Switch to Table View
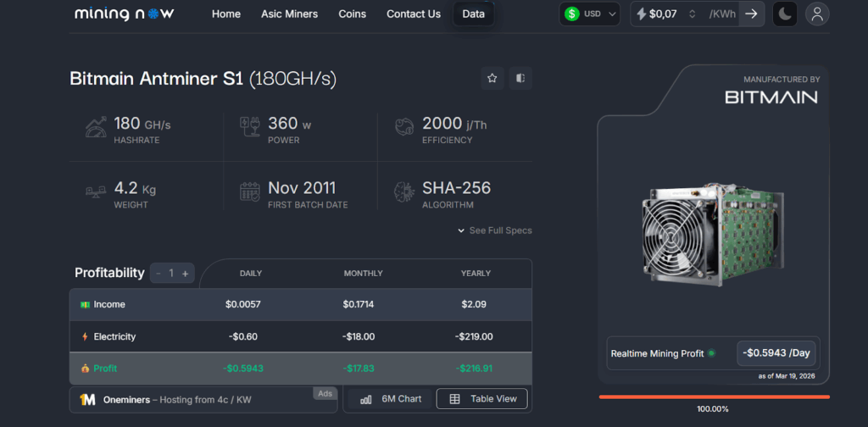This screenshot has width=868, height=427. [481, 399]
